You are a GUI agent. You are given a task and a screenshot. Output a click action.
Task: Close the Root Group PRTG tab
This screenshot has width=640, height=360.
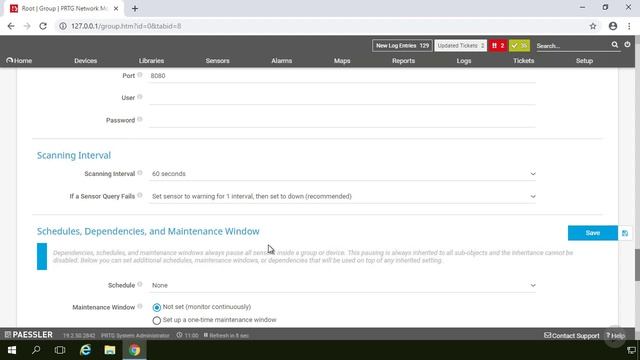[x=116, y=9]
